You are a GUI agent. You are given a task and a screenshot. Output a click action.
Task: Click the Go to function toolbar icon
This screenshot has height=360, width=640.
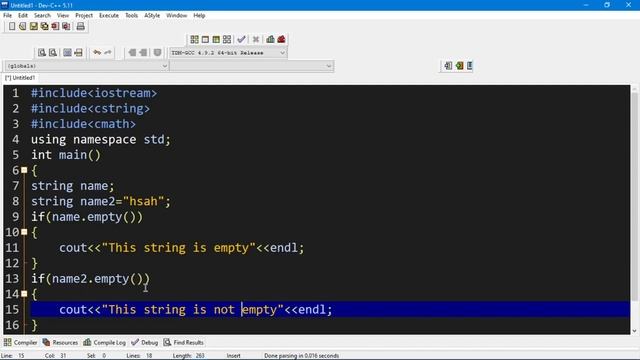67,53
